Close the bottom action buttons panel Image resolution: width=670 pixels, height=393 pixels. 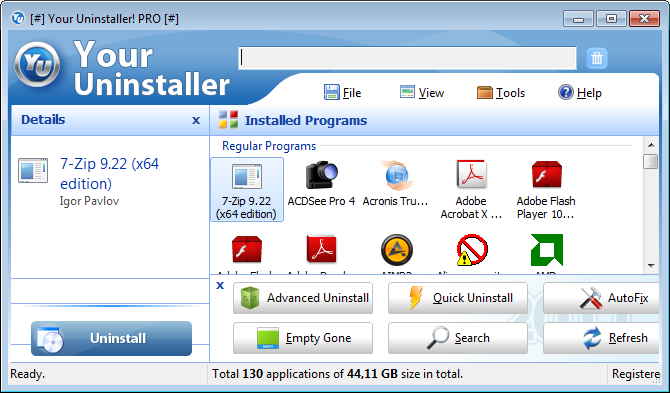click(x=220, y=285)
